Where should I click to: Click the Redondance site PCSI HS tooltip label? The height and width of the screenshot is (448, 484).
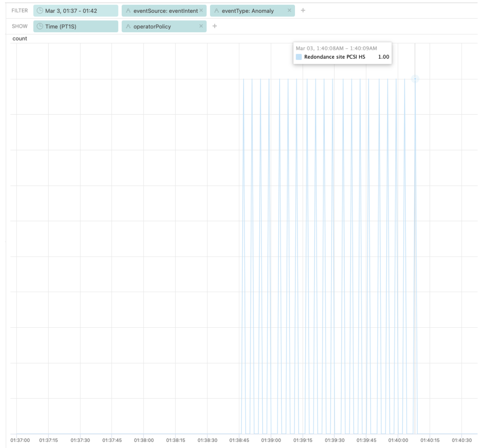tap(334, 57)
